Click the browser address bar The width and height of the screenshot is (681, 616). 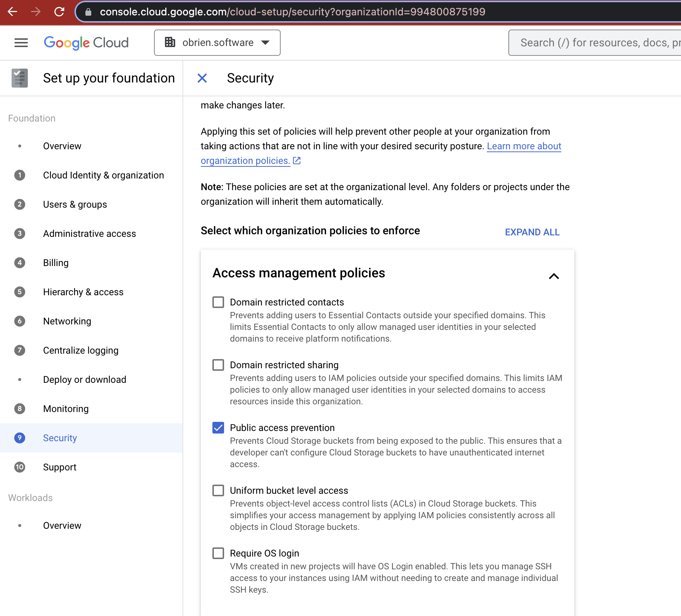tap(292, 12)
